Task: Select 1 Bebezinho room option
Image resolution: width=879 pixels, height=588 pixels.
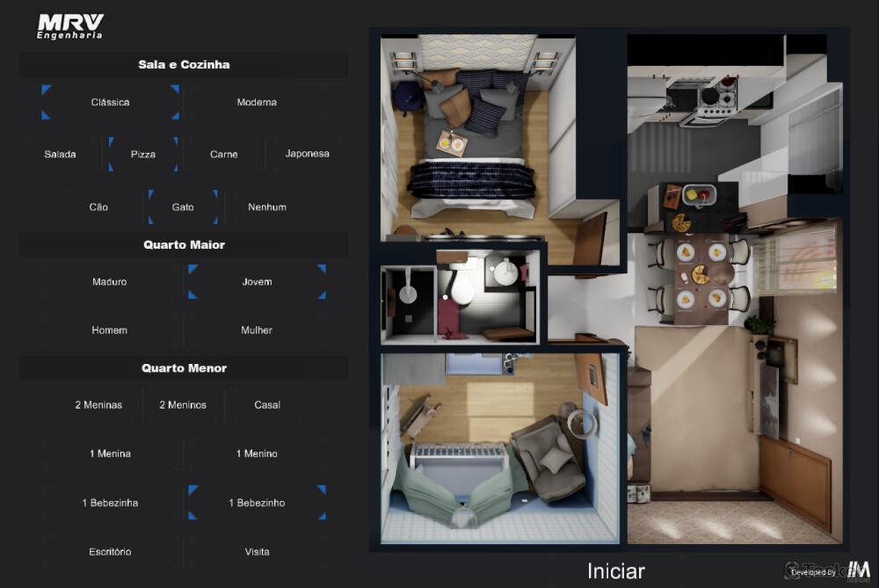Action: coord(257,503)
